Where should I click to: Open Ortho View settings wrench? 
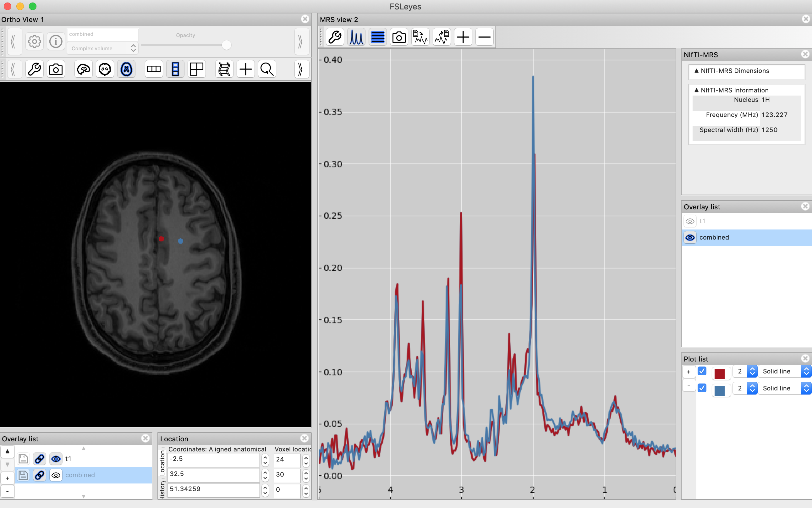point(34,69)
